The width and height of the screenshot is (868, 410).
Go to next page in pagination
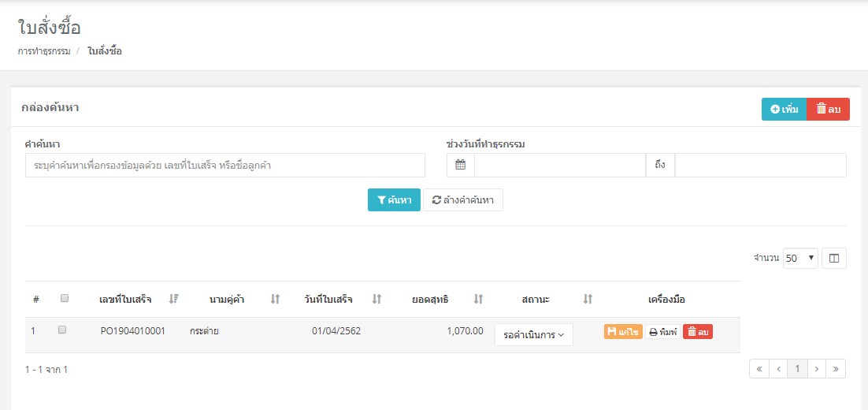(817, 369)
